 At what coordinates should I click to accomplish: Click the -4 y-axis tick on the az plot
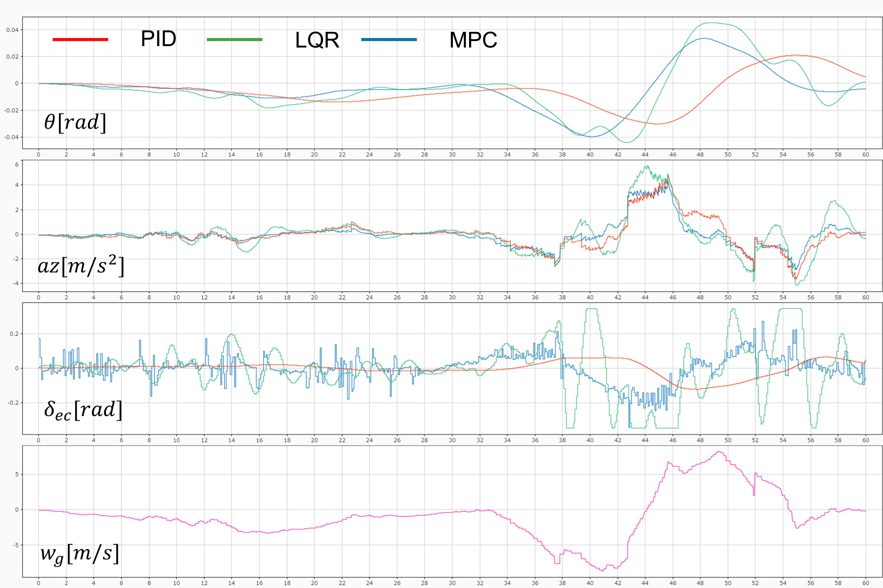coord(15,283)
